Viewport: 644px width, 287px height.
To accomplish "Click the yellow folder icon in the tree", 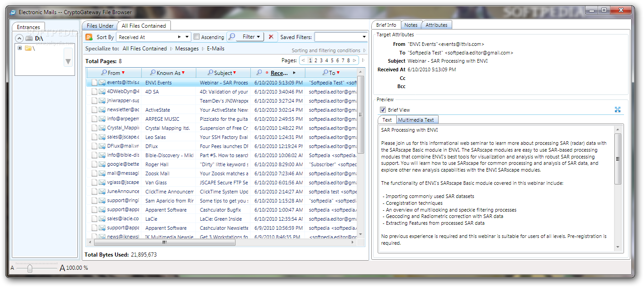I will pos(28,48).
